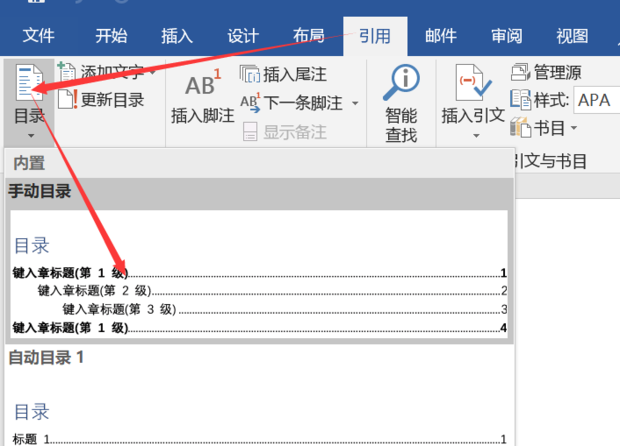
Task: Click the 标题 1 preview entry
Action: pyautogui.click(x=259, y=439)
